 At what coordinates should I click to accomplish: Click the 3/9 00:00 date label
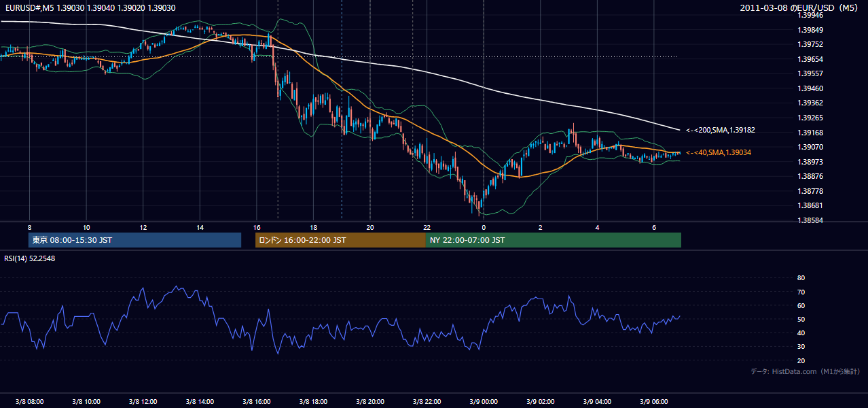tap(484, 401)
